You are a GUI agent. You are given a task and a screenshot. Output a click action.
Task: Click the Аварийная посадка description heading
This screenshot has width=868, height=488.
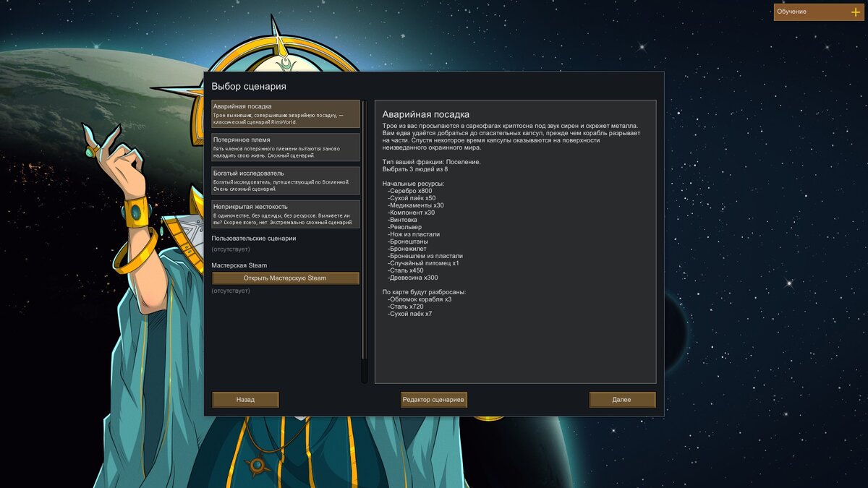coord(426,114)
